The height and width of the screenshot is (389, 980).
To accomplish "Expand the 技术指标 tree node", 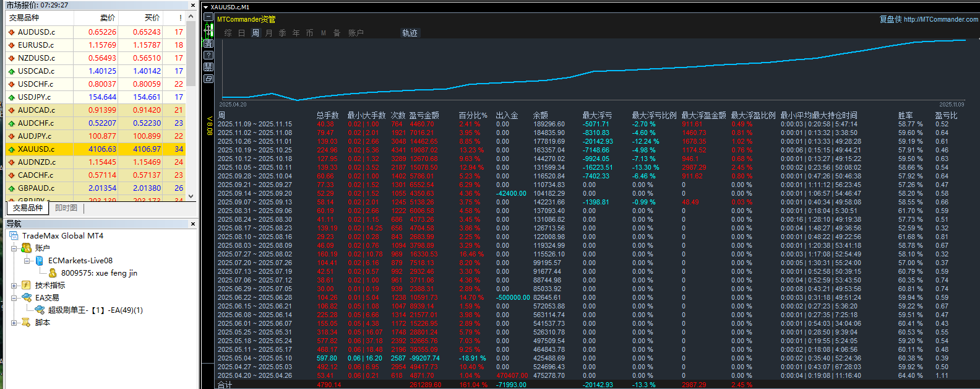I will click(14, 286).
